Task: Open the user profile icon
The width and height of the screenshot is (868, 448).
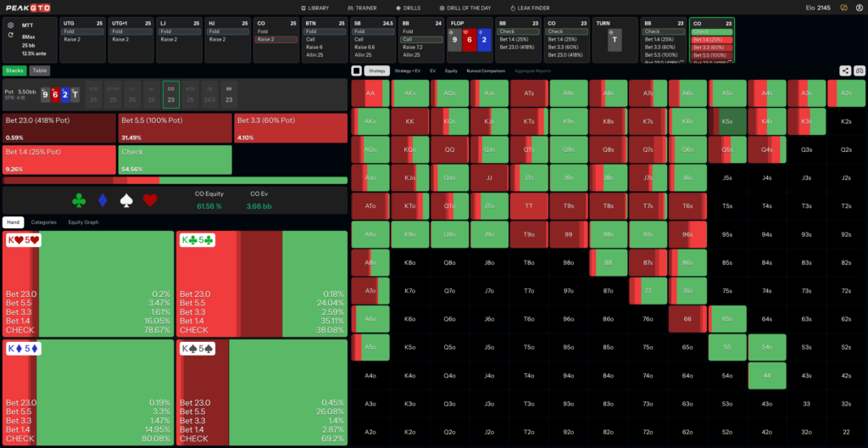Action: 860,8
